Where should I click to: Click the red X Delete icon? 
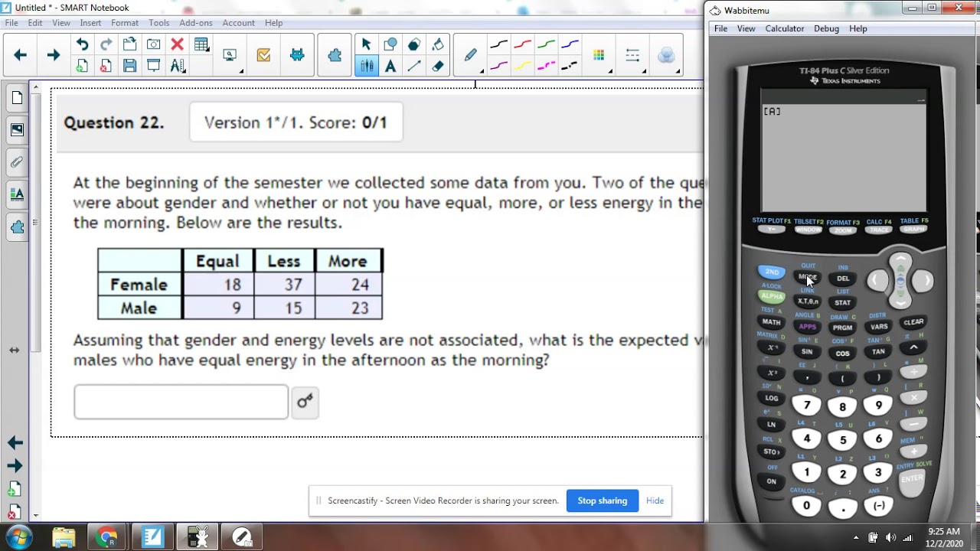177,45
